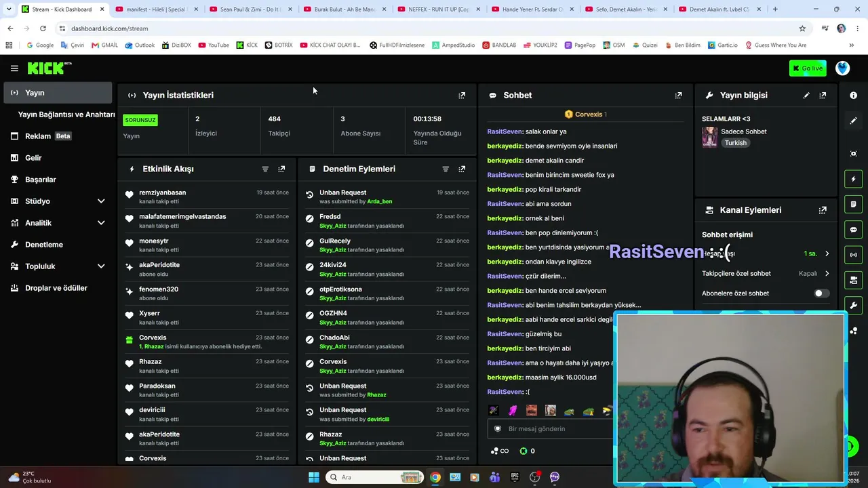Open the YouTube bookmark

coord(214,45)
